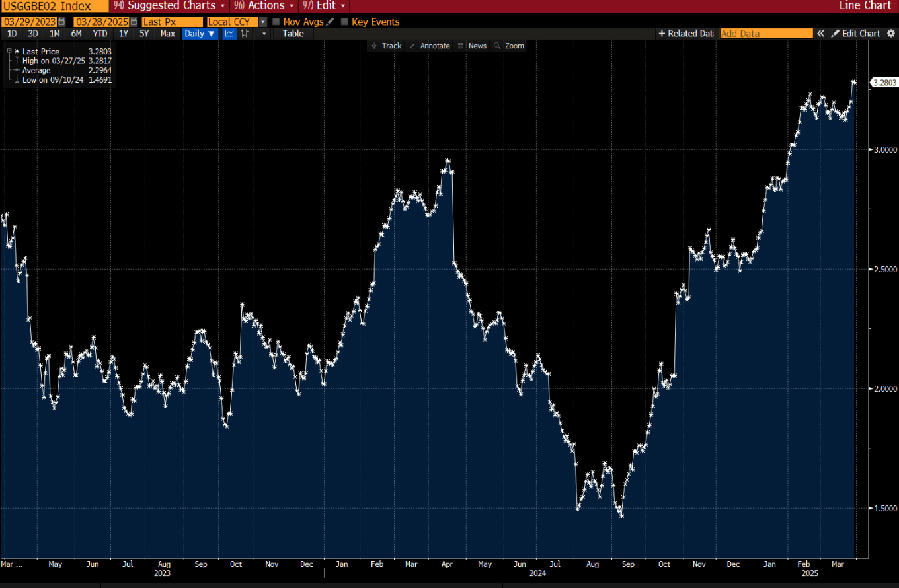Open the Annotate drawing tool
Screen dimensions: 899x588
coord(430,46)
